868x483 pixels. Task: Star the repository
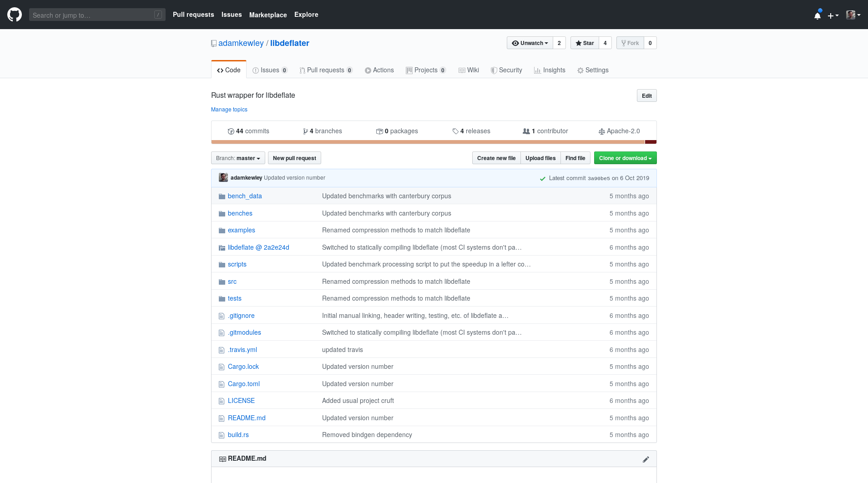(x=585, y=43)
